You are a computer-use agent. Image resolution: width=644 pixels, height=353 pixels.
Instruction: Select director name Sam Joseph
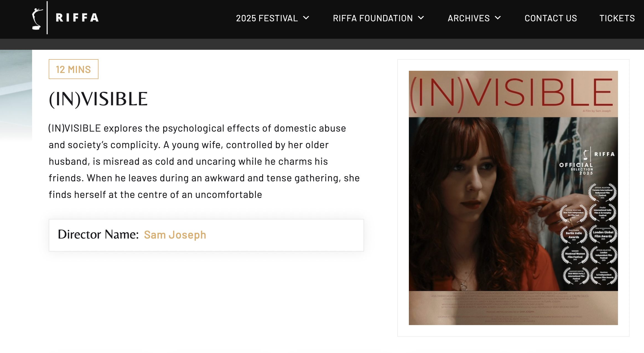point(175,235)
